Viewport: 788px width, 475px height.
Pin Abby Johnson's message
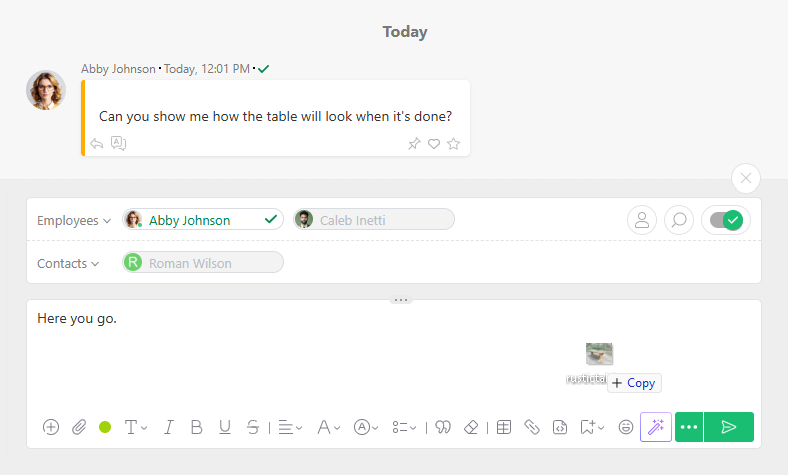[414, 144]
